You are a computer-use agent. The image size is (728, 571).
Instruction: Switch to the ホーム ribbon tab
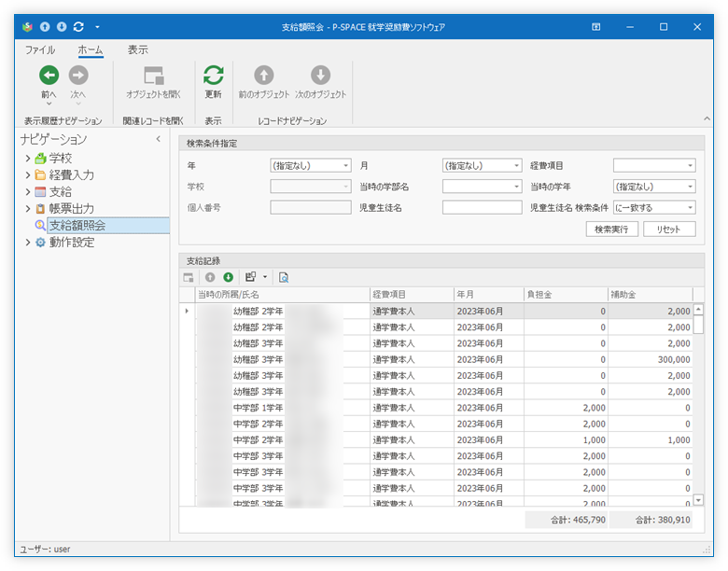tap(91, 49)
